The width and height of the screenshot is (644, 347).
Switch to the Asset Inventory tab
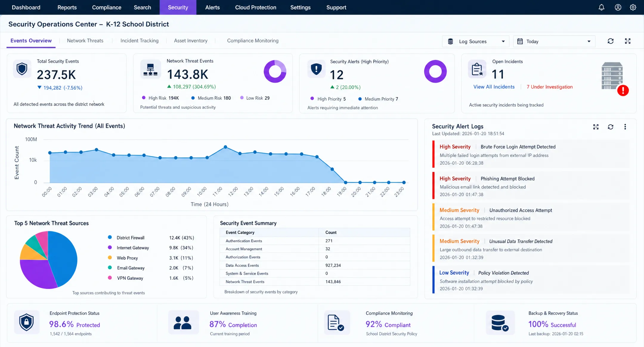pos(191,41)
